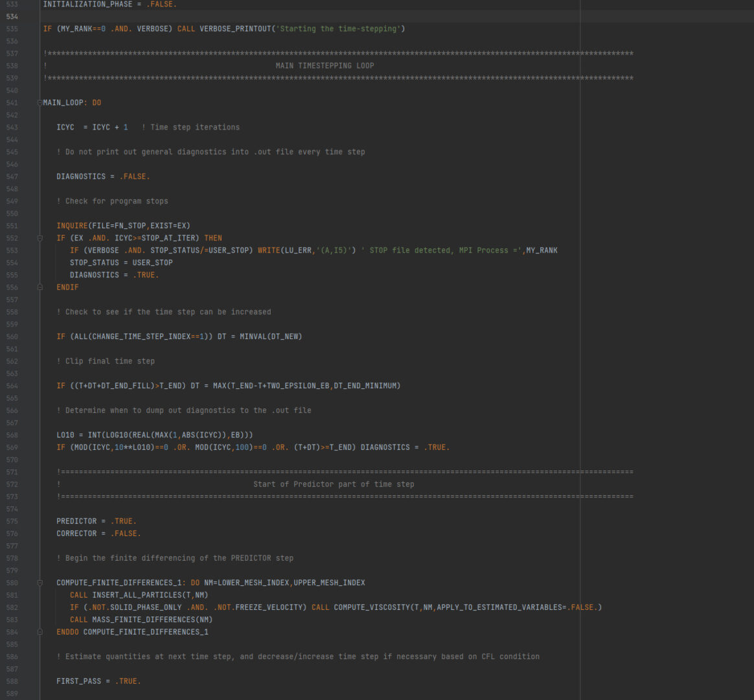The image size is (754, 700).
Task: Collapse the IF EX block at line 552
Action: (x=40, y=239)
